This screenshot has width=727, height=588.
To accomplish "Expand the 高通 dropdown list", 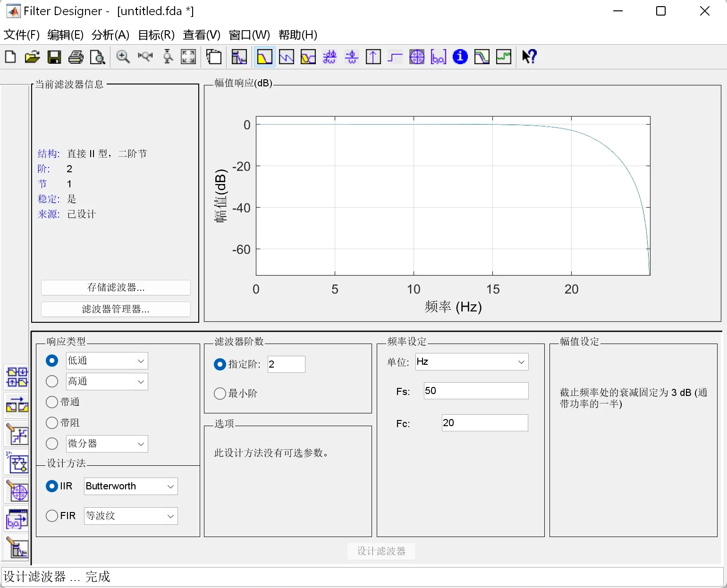I will coord(107,382).
